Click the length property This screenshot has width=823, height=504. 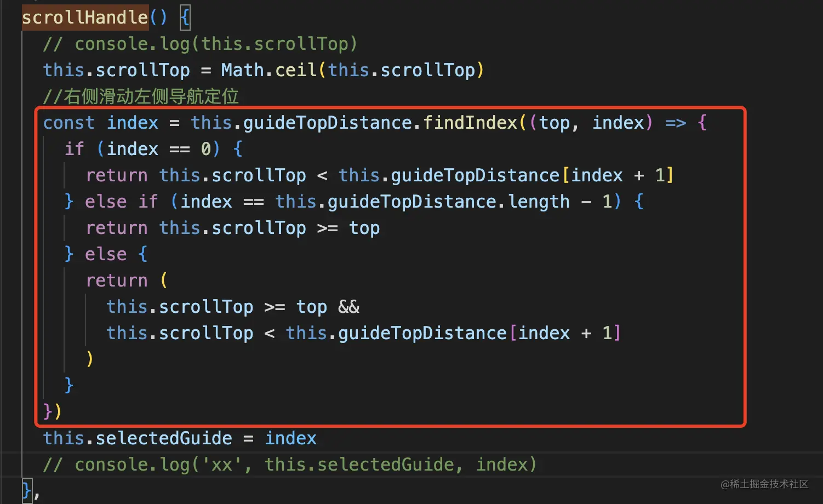pyautogui.click(x=539, y=202)
